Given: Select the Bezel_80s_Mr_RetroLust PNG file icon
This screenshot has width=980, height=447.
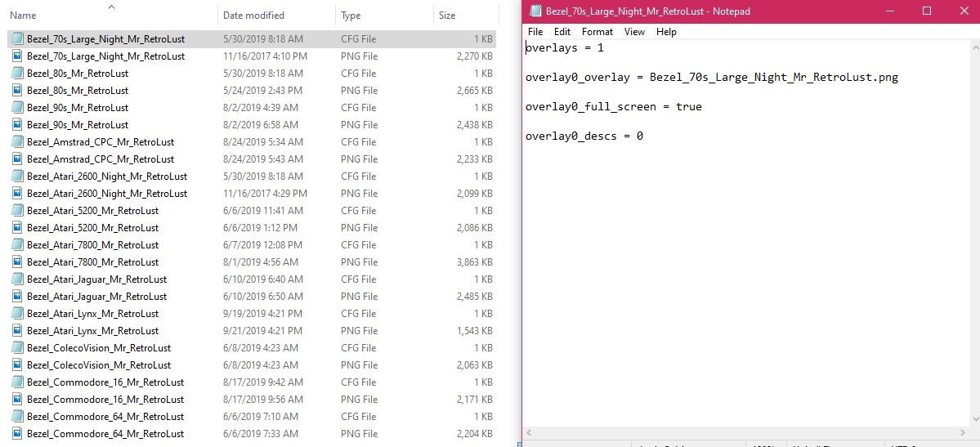Looking at the screenshot, I should tap(17, 91).
